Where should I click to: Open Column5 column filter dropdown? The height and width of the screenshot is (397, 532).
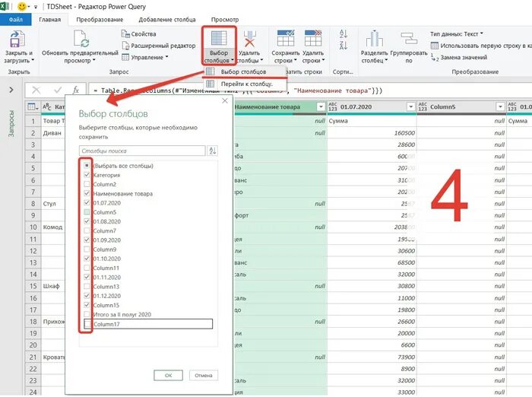[x=500, y=106]
